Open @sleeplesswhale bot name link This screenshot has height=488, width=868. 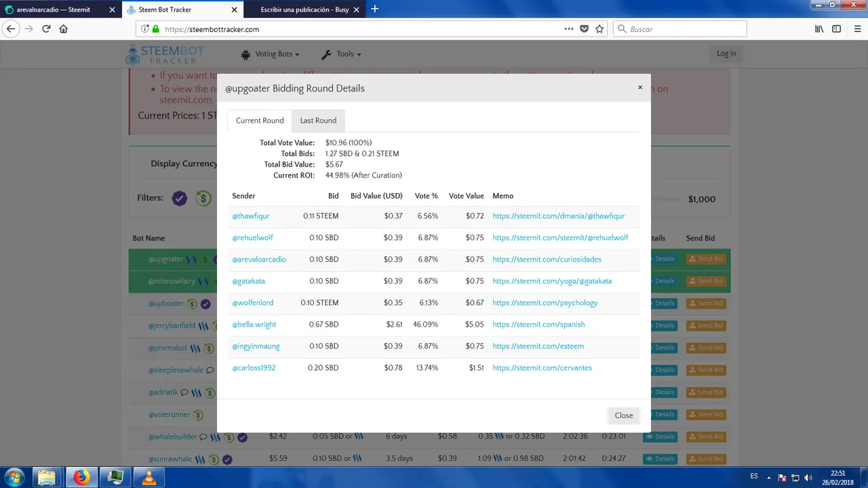click(x=176, y=370)
